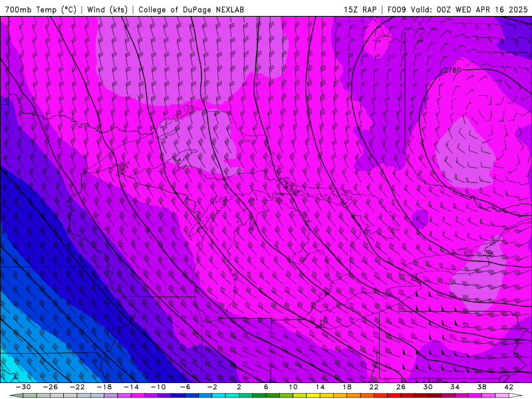Click the '2760' height contour label
The width and height of the screenshot is (532, 399).
pyautogui.click(x=453, y=70)
